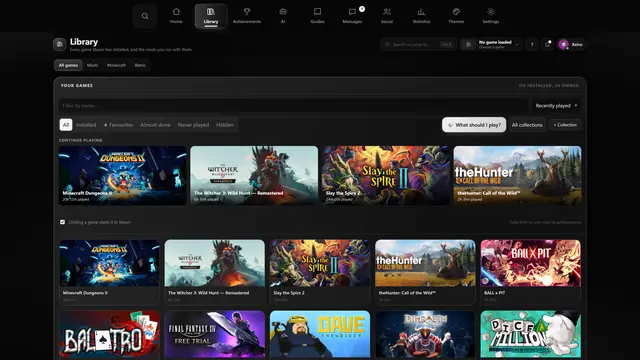The width and height of the screenshot is (640, 360).
Task: Open the Dave the Diver game card
Action: tap(320, 335)
